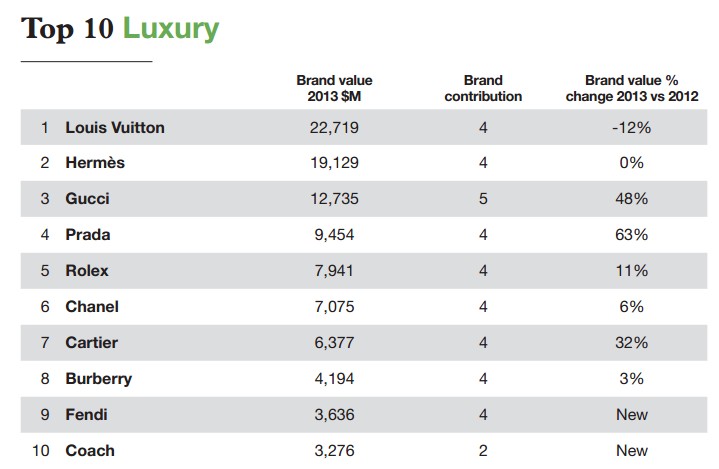Click Louis Vuitton's 22,719 brand value

335,127
